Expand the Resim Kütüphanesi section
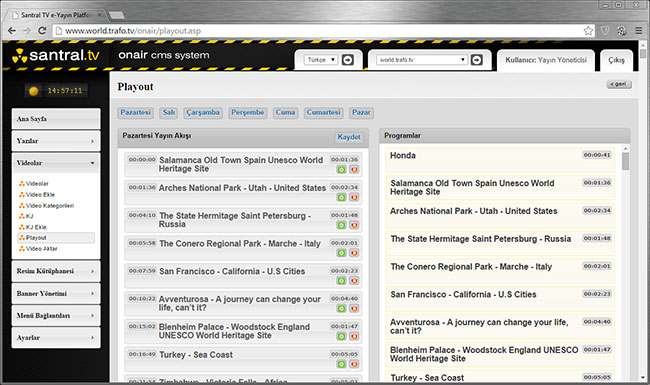This screenshot has height=385, width=650. [56, 271]
